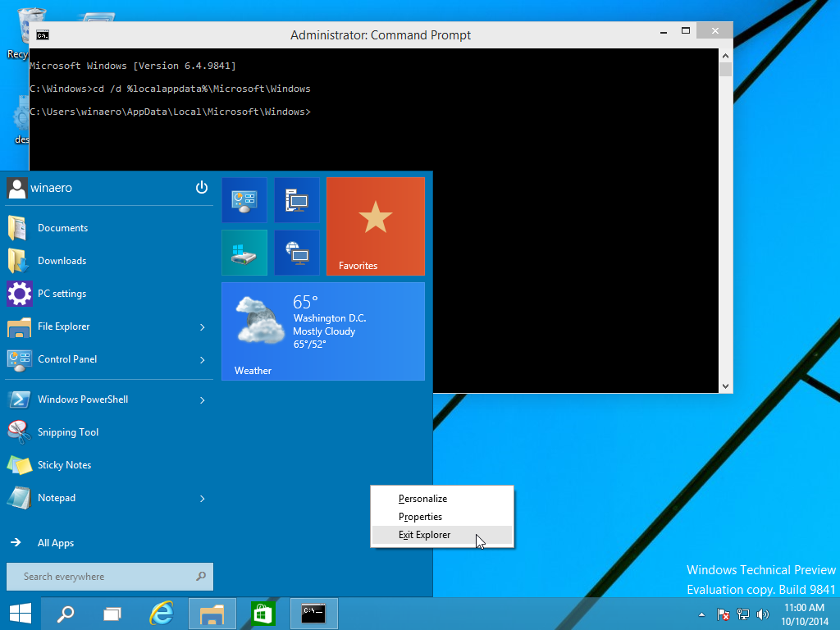Open the green Store icon on taskbar
Image resolution: width=840 pixels, height=630 pixels.
[x=262, y=613]
